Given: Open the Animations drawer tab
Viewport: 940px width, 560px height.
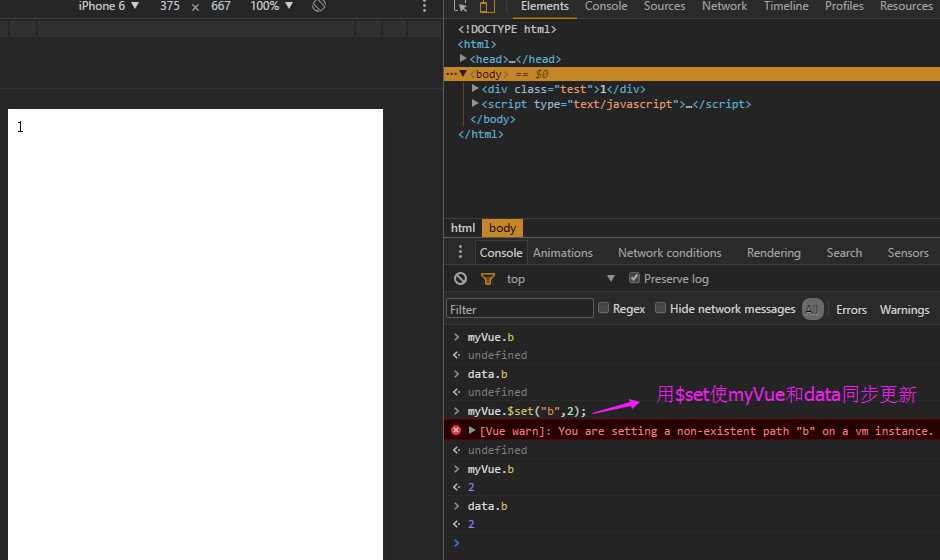Looking at the screenshot, I should click(x=562, y=253).
